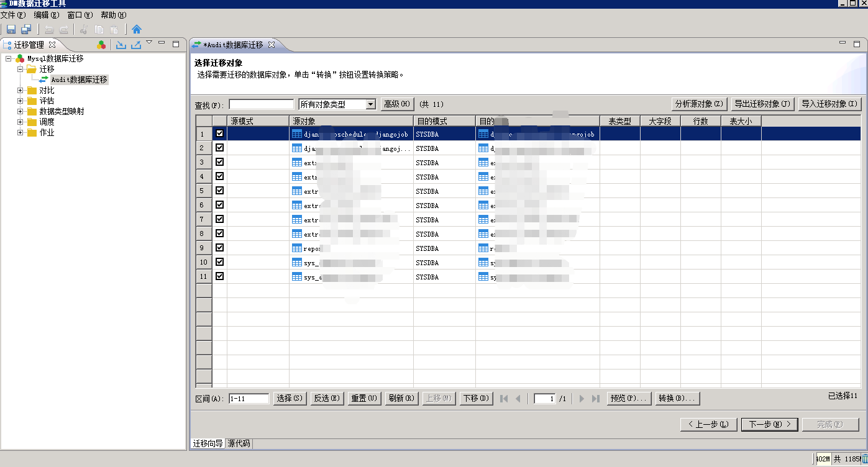The width and height of the screenshot is (868, 467).
Task: Click the Save All toolbar icon
Action: click(26, 29)
